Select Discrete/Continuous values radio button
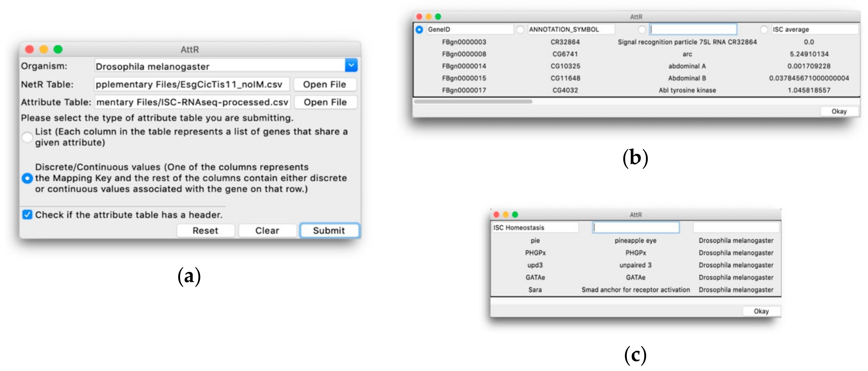868x371 pixels. (27, 178)
